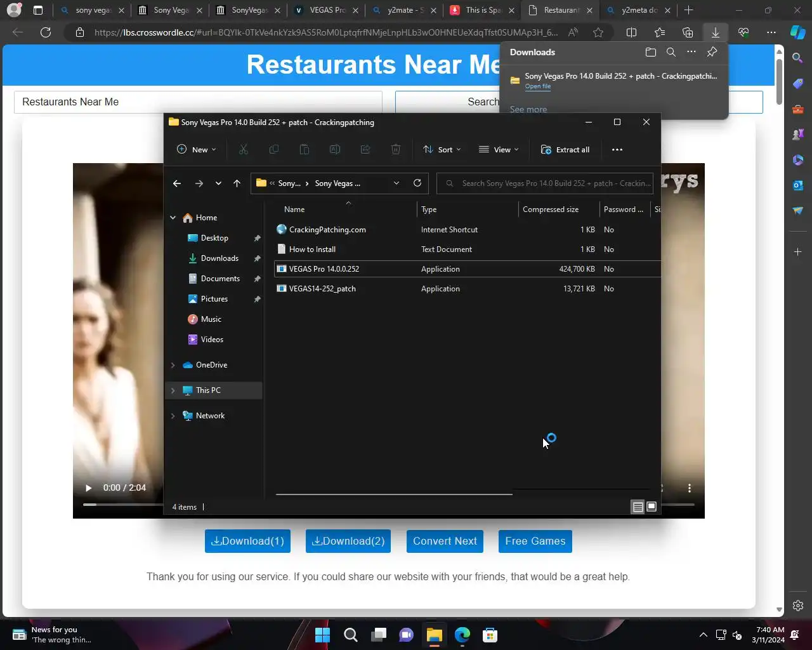Click the Windows Start button
812x650 pixels.
click(x=322, y=635)
